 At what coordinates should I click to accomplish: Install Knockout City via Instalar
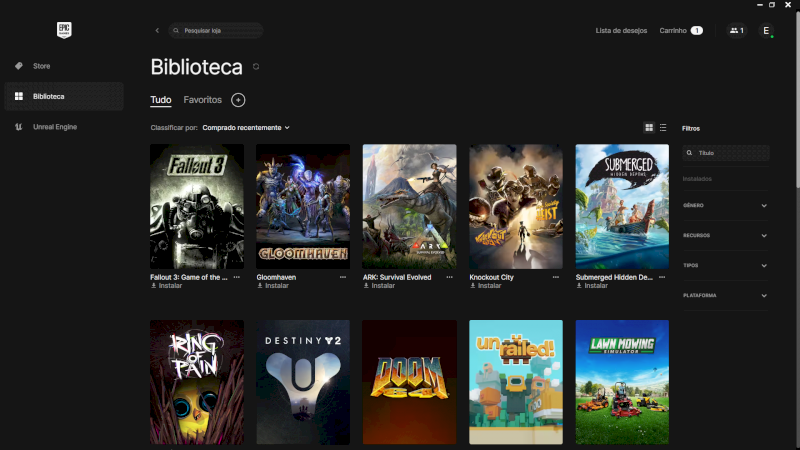click(x=486, y=286)
